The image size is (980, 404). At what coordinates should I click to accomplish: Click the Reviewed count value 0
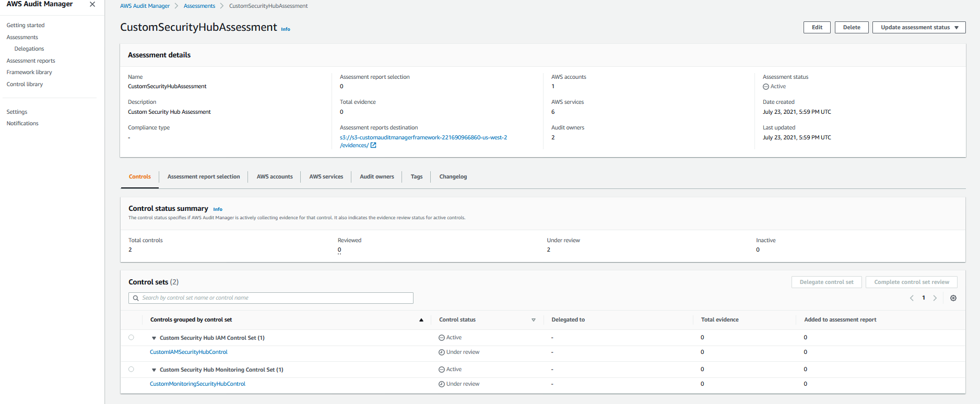click(x=339, y=250)
